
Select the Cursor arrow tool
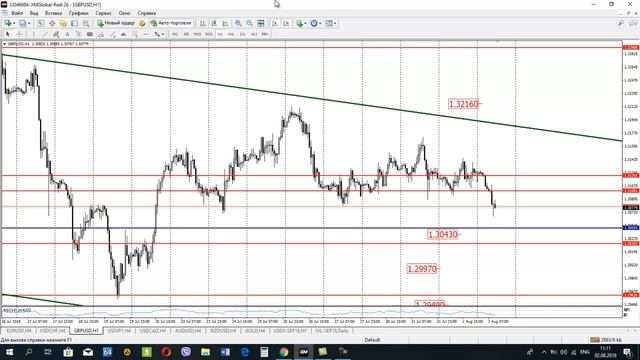click(8, 34)
